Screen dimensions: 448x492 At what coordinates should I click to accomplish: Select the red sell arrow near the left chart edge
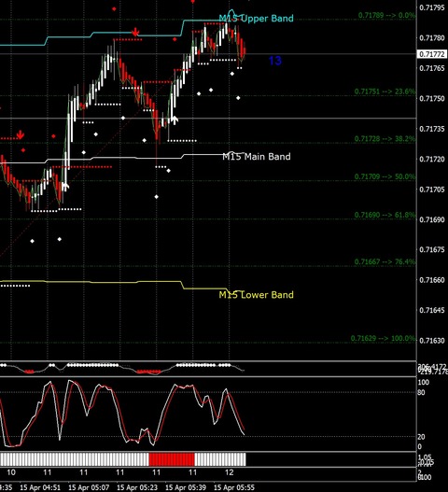pos(21,135)
